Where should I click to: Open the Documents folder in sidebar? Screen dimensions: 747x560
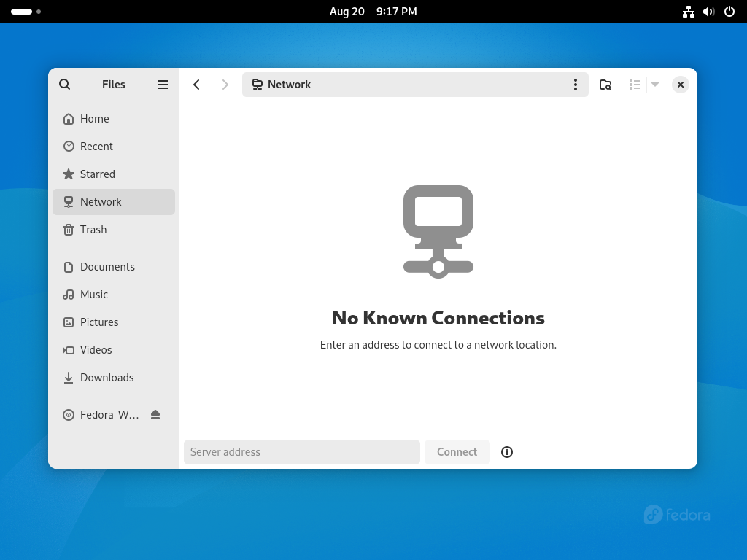click(x=114, y=267)
